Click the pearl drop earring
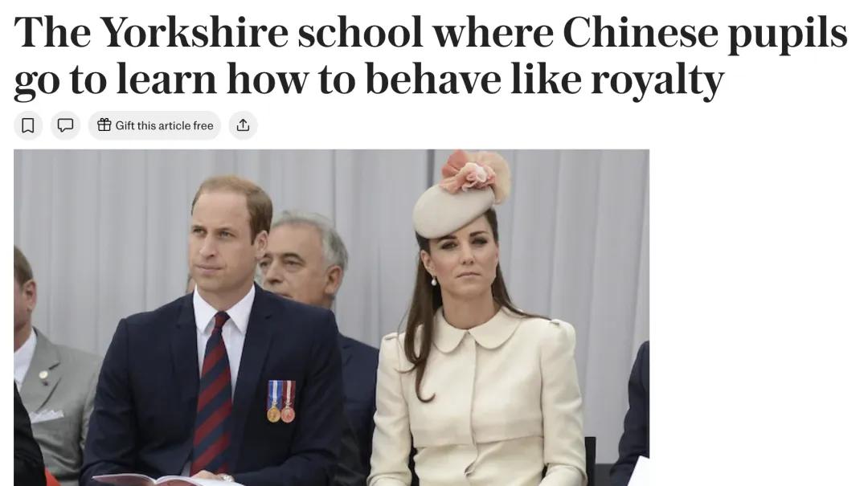 [434, 281]
